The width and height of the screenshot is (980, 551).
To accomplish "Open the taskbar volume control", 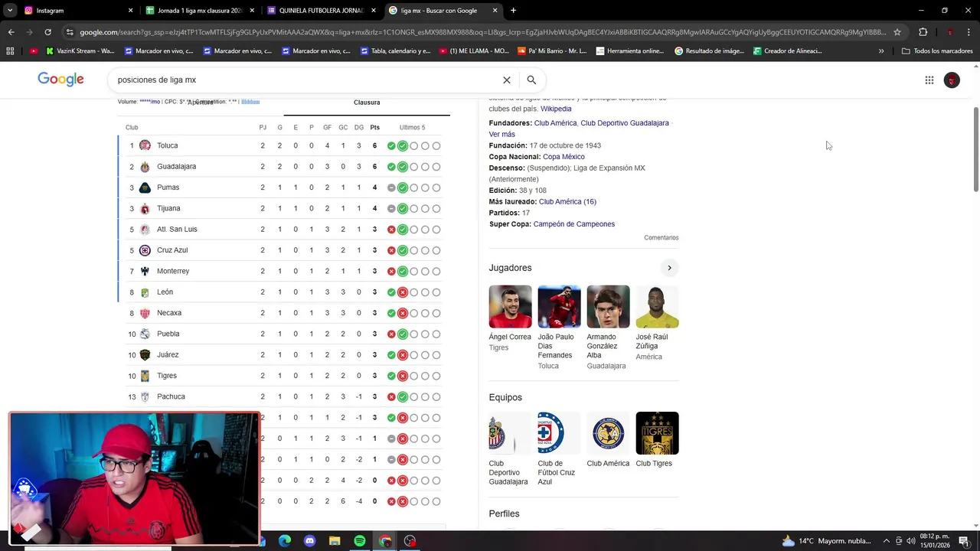I will click(911, 541).
